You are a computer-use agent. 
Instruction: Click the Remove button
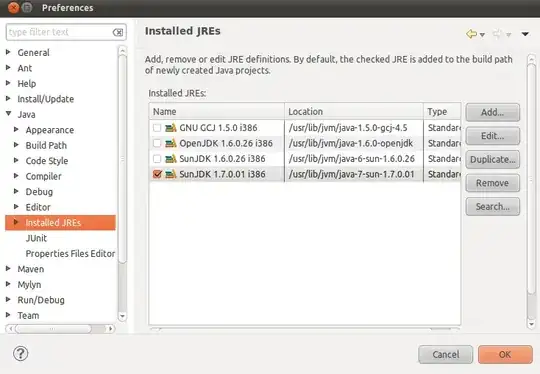[492, 183]
